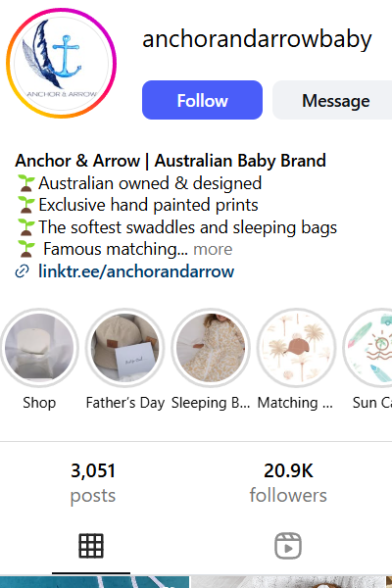This screenshot has width=392, height=588.
Task: Open linktr.ee/anchorandarrow link
Action: [136, 271]
